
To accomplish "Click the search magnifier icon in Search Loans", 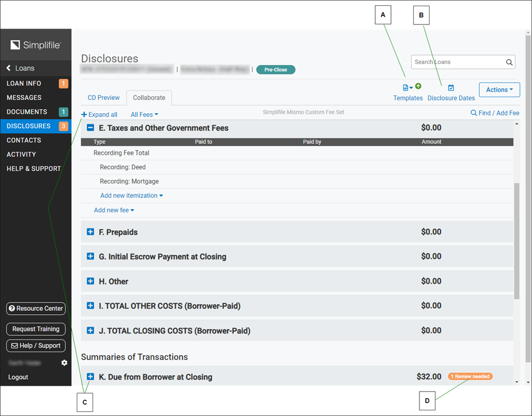I will 509,62.
